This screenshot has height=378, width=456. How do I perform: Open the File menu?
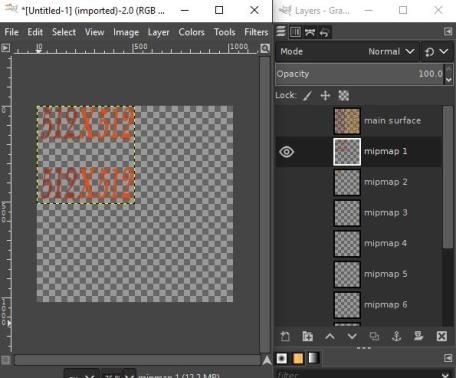point(11,32)
